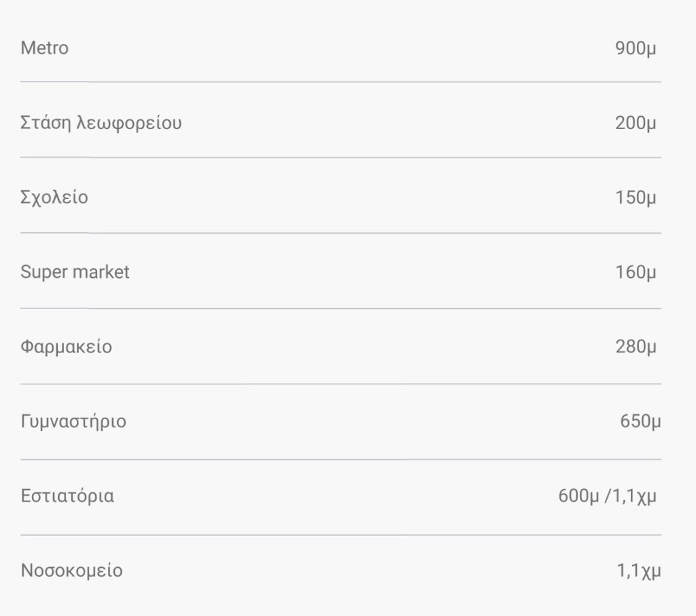Select the Εστιατόρια label

(67, 496)
